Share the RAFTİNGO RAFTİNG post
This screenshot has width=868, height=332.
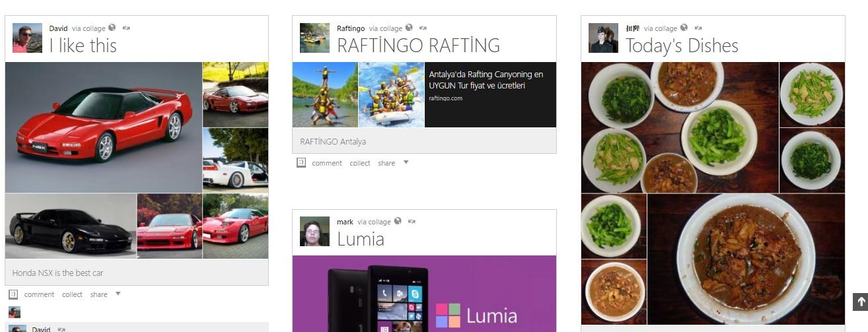(386, 163)
